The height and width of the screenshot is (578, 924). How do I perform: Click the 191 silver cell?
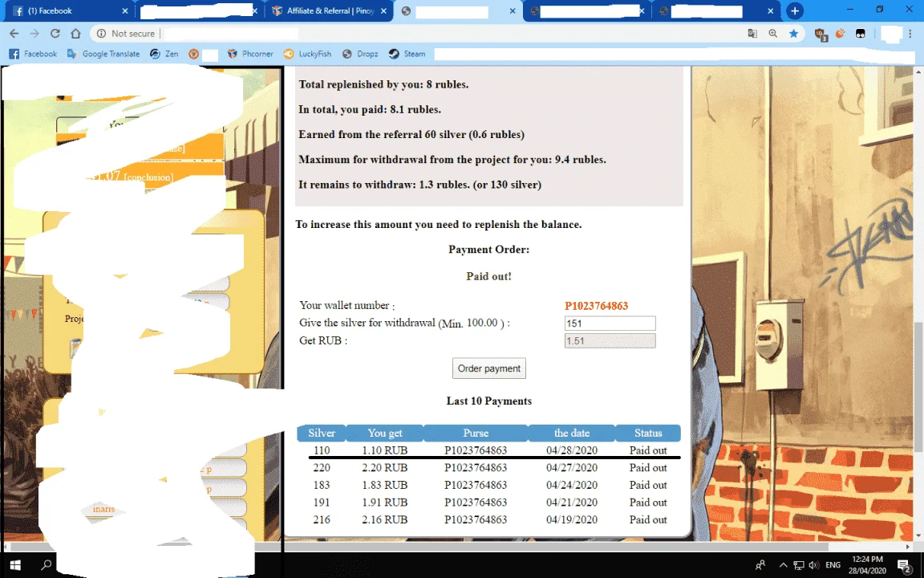[322, 503]
